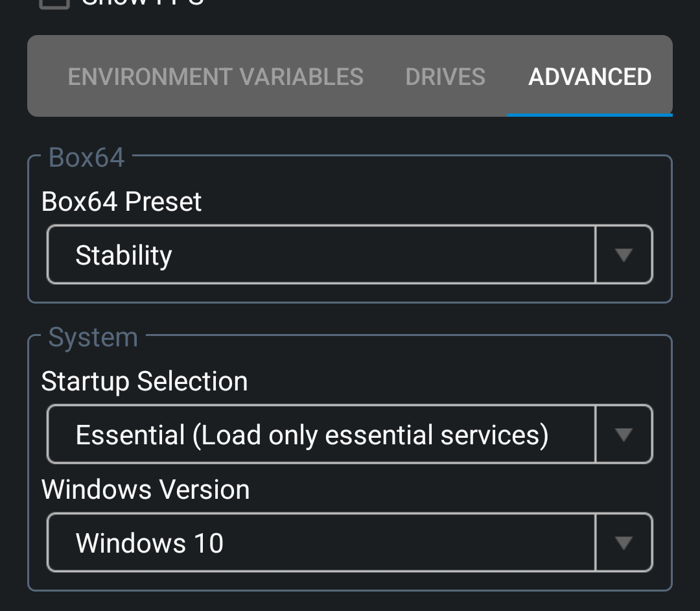Expand the Box64 Preset dropdown arrow
Viewport: 700px width, 611px height.
(624, 255)
